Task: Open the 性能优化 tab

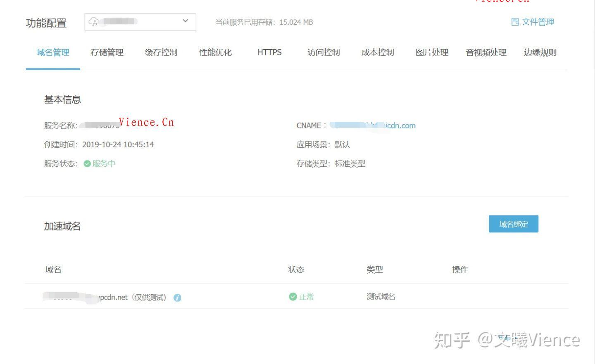Action: click(215, 52)
